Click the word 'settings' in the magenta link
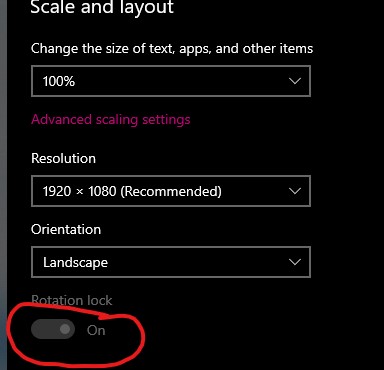The height and width of the screenshot is (370, 384). point(166,120)
